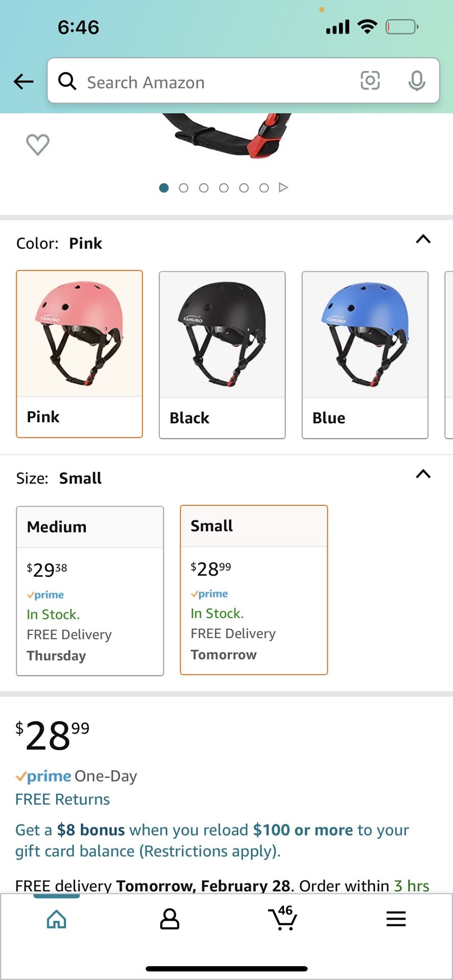
Task: Collapse the Color section chevron
Action: coord(423,239)
